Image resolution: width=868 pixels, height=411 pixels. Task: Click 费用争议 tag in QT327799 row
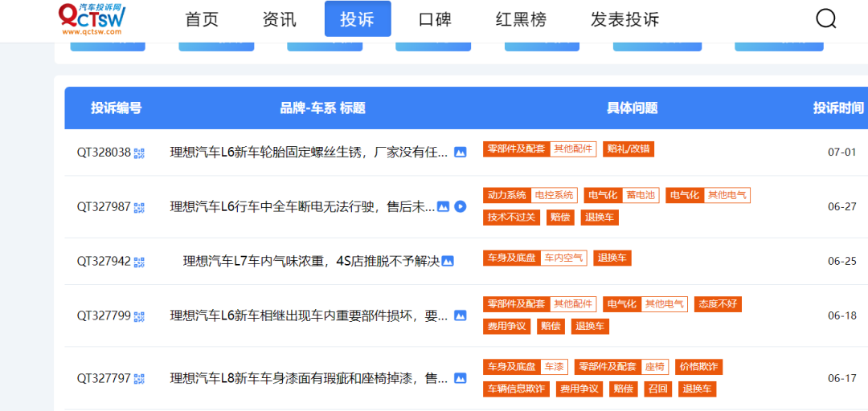pyautogui.click(x=506, y=327)
